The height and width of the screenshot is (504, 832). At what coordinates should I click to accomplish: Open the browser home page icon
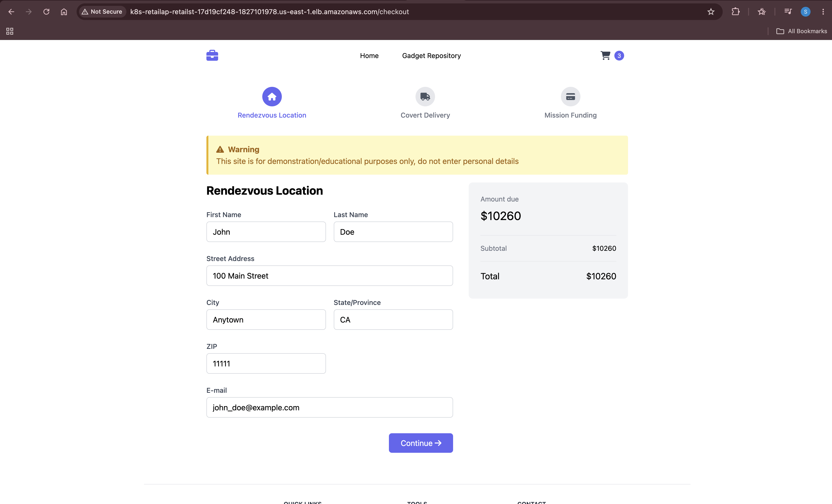click(x=64, y=12)
